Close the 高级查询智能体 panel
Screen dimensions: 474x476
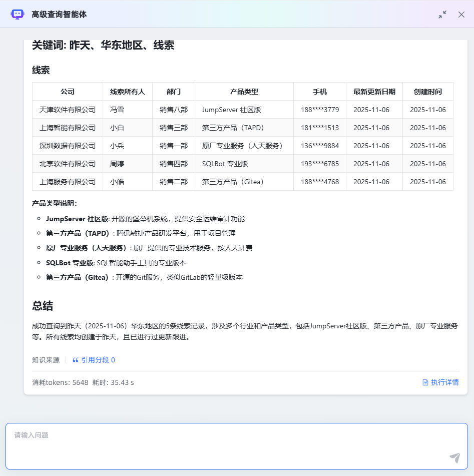point(461,15)
